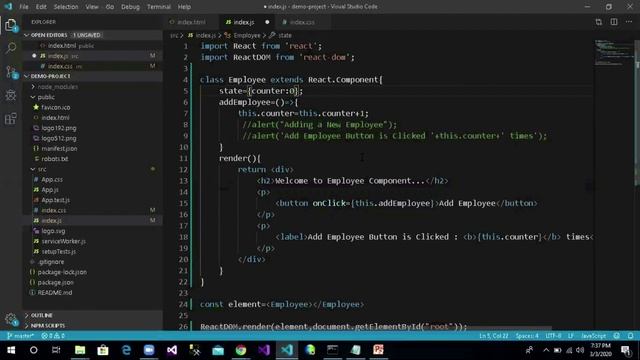Launch Microsoft Edge from the taskbar
The width and height of the screenshot is (640, 360).
[x=126, y=350]
